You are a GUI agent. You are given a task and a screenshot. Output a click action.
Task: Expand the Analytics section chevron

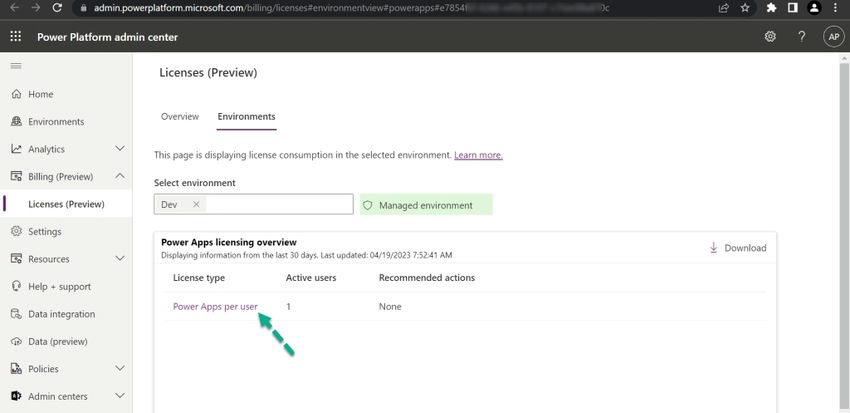(120, 149)
